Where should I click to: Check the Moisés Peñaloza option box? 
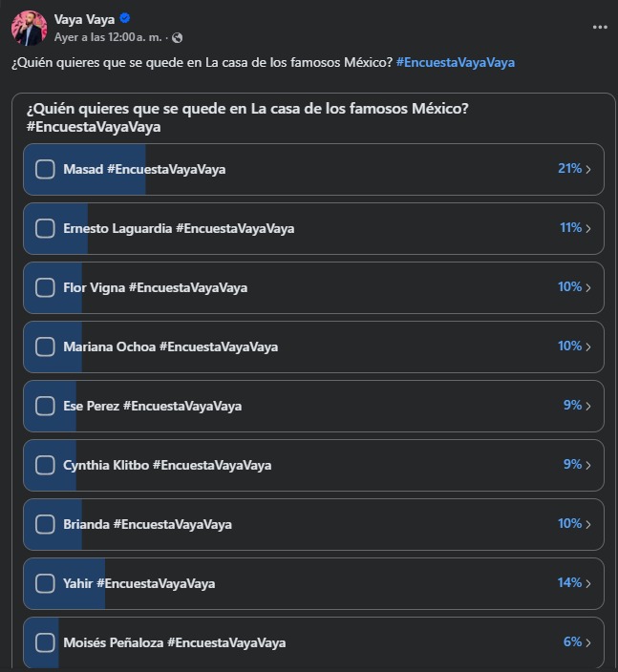(x=45, y=642)
